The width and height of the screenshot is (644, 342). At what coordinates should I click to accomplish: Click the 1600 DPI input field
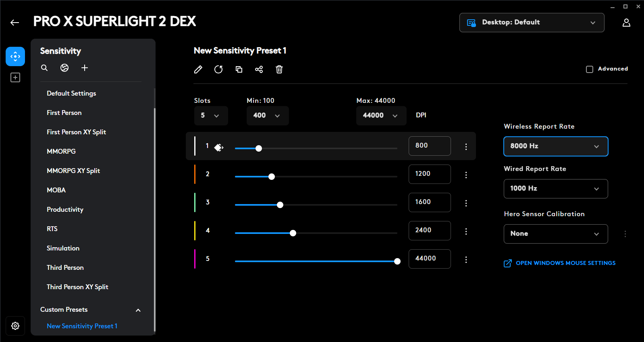pos(430,202)
